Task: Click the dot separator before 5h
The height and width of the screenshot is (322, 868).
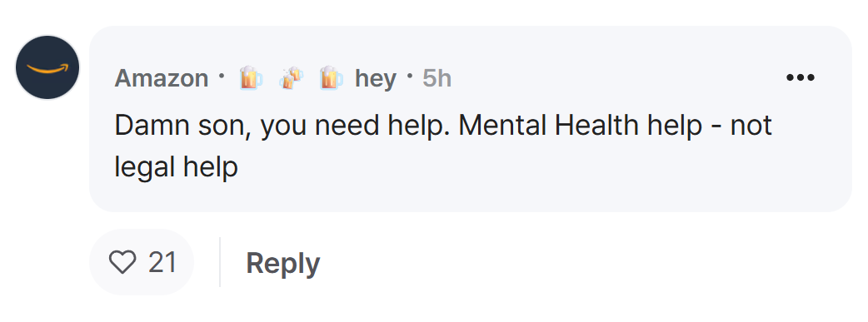Action: coord(410,76)
